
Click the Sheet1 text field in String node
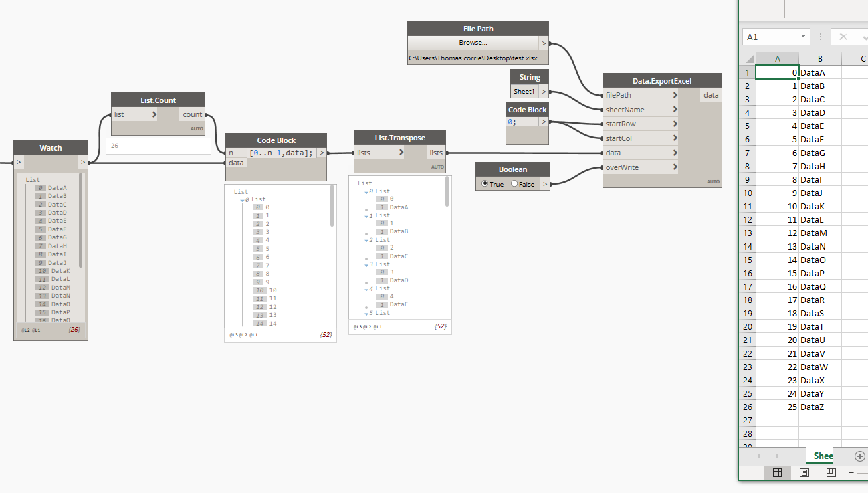pyautogui.click(x=525, y=92)
